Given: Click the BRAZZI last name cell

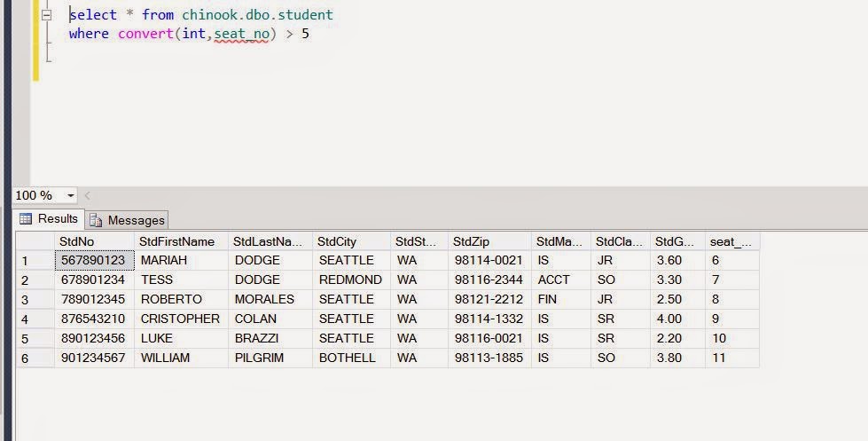Looking at the screenshot, I should 270,338.
